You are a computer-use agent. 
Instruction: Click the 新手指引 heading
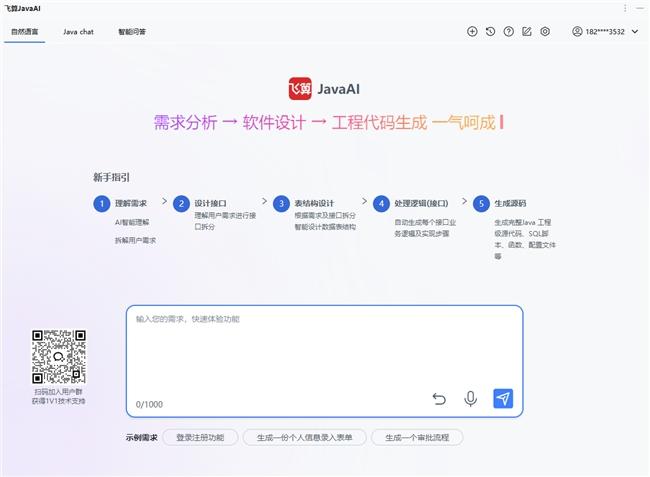coord(112,177)
